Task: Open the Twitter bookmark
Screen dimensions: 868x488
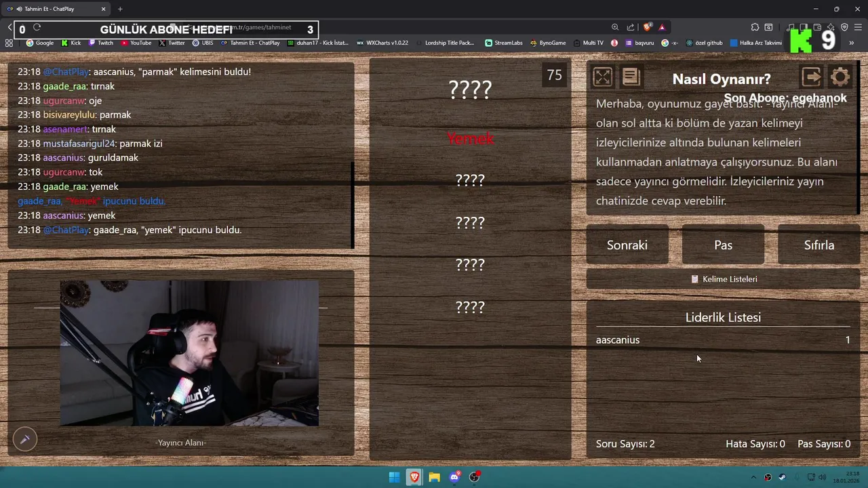Action: 172,43
